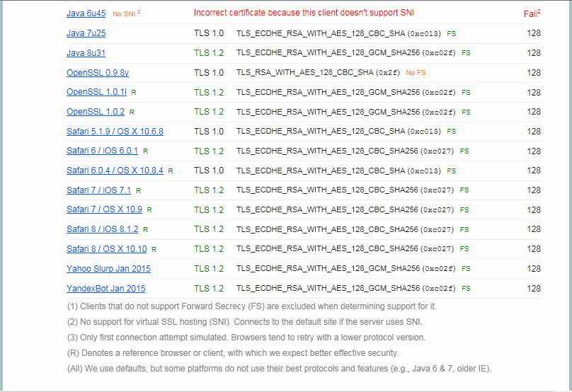The image size is (572, 392).
Task: Click the OpenSSL 1.0.2 link
Action: 96,112
